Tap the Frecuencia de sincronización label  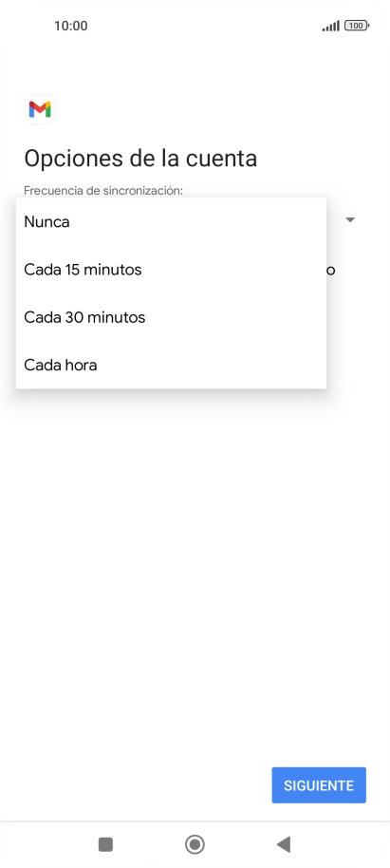[103, 191]
